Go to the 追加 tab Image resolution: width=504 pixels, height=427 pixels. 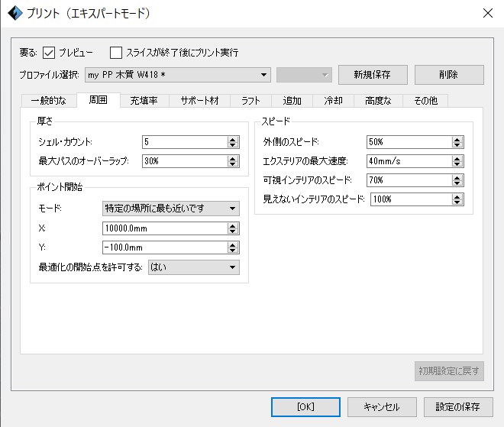292,101
